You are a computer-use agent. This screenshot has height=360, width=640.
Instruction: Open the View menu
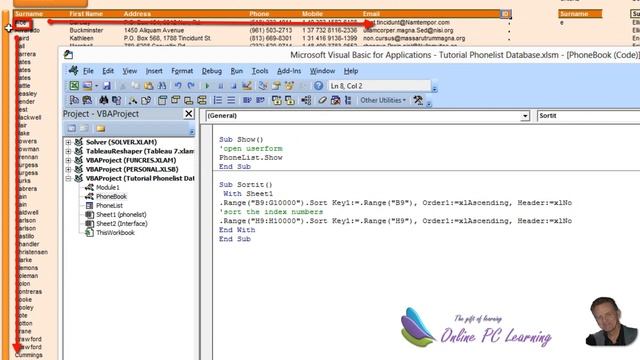coord(130,71)
